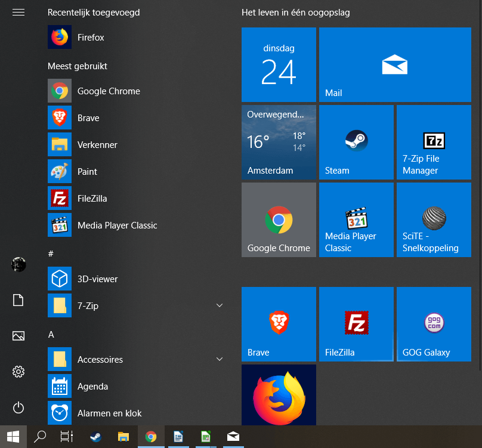Viewport: 482px width, 448px height.
Task: Open File Explorer from the taskbar
Action: pyautogui.click(x=123, y=437)
